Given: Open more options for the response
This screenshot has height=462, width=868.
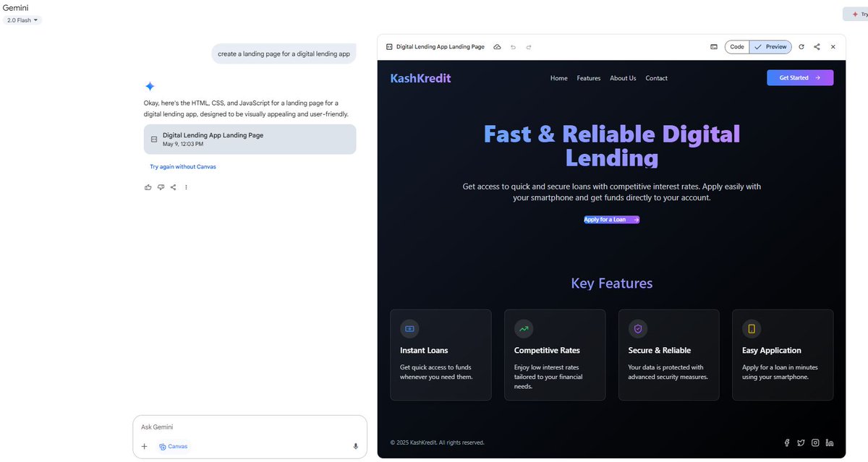Looking at the screenshot, I should 186,187.
